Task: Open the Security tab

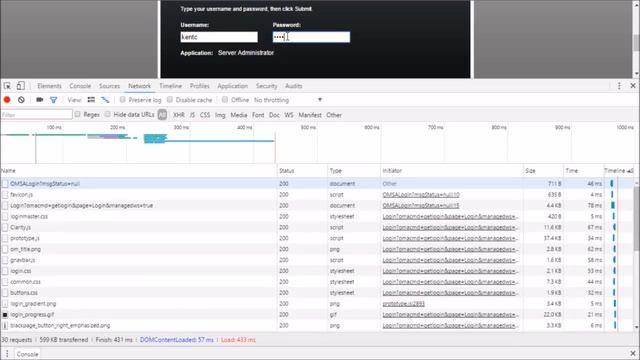Action: tap(267, 86)
